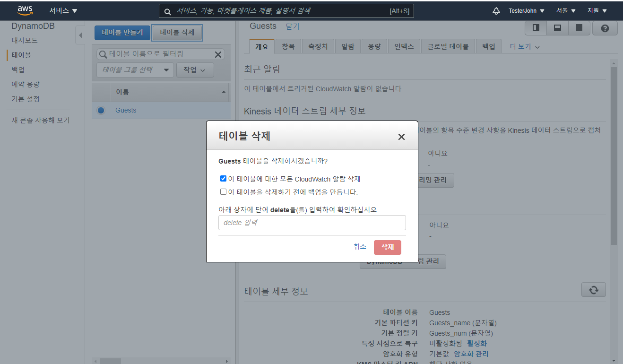This screenshot has height=364, width=623.
Task: Switch to the 측정치 tab
Action: click(x=318, y=46)
